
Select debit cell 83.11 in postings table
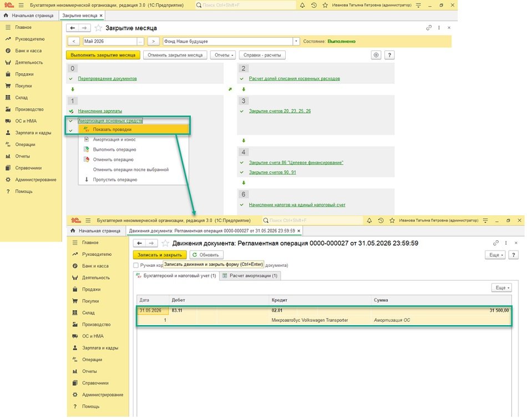(219, 310)
